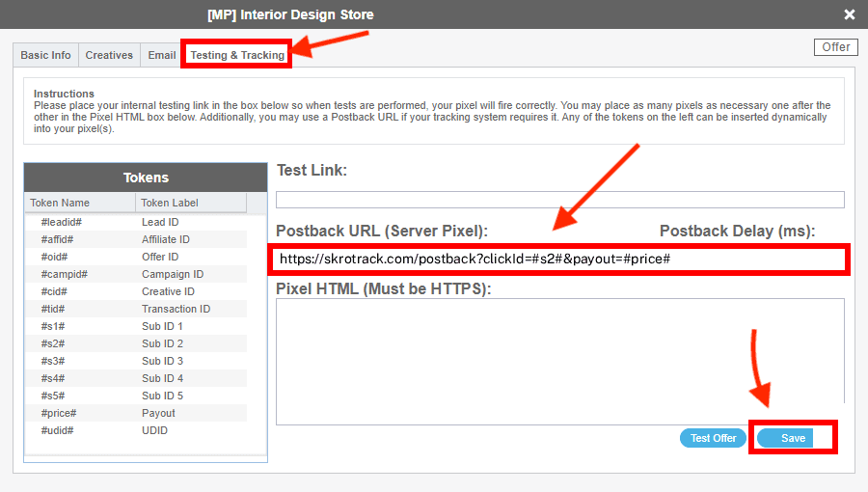Click inside the Pixel HTML text area

point(560,362)
